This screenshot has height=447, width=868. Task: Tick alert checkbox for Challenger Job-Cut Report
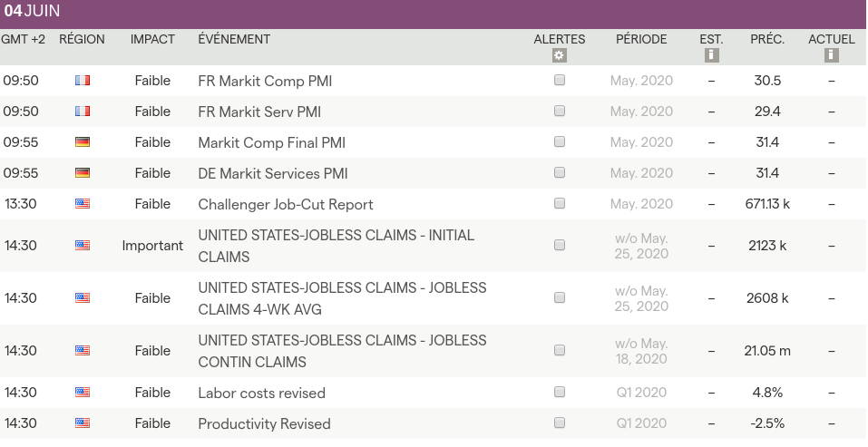(560, 204)
